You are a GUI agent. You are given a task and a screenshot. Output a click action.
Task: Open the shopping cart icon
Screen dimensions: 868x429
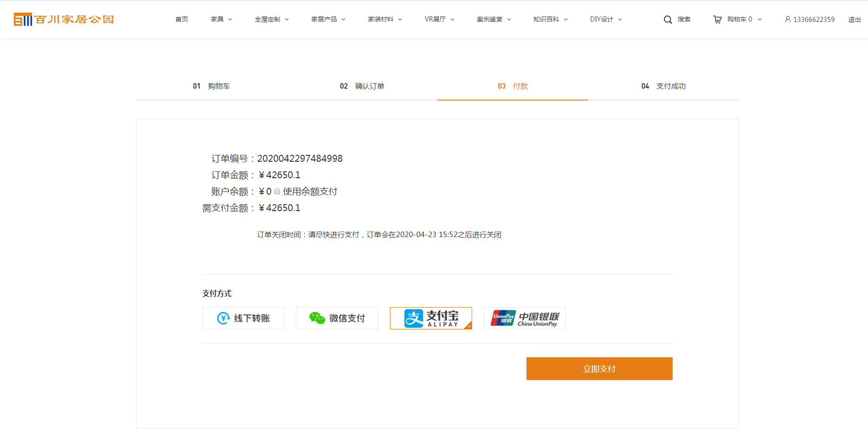(x=717, y=20)
